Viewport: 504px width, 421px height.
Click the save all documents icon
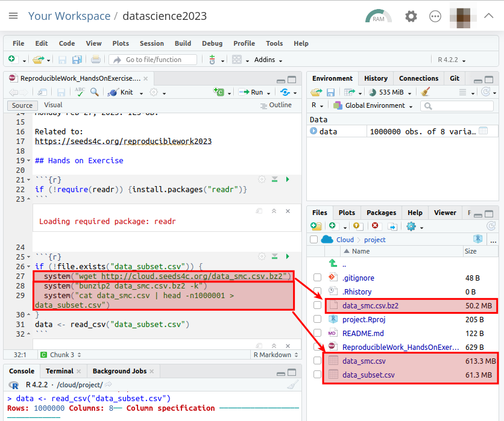tap(77, 60)
